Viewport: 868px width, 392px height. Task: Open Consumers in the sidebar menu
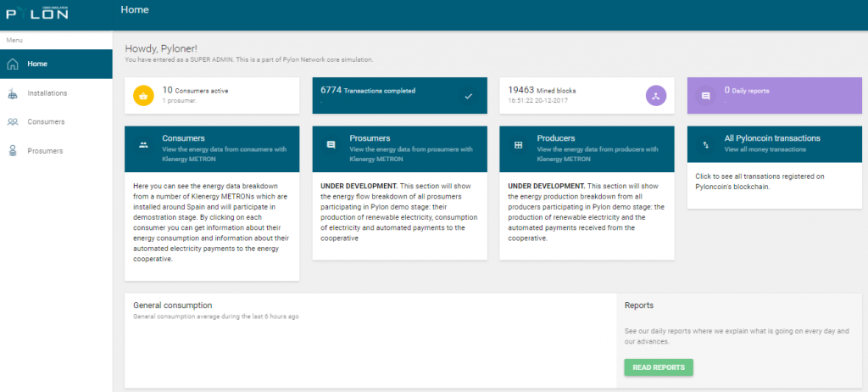point(56,122)
